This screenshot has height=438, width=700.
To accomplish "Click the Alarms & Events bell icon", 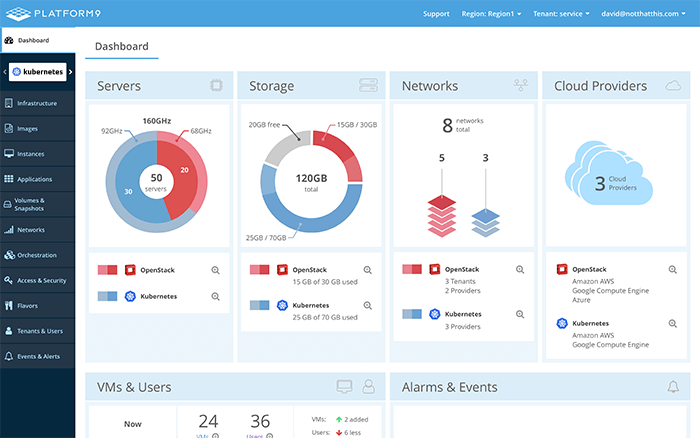I will pos(673,387).
